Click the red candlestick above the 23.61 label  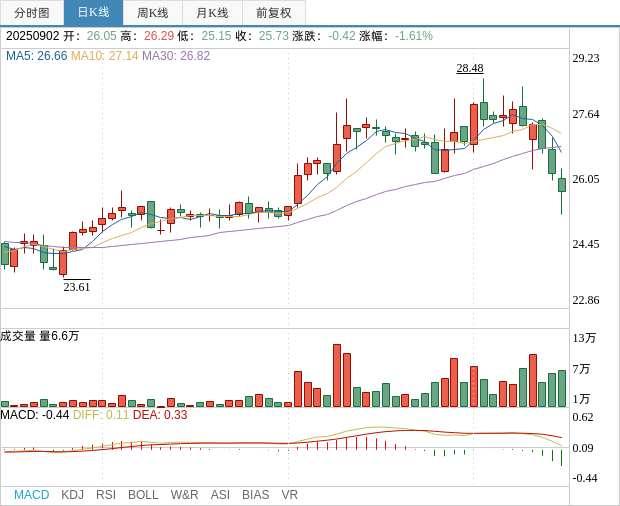coord(63,262)
